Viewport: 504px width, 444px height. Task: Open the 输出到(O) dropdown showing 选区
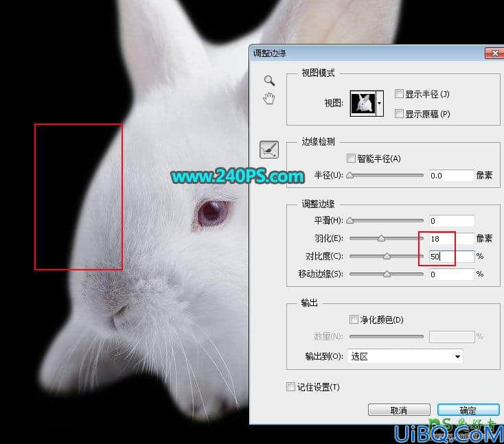coord(405,356)
